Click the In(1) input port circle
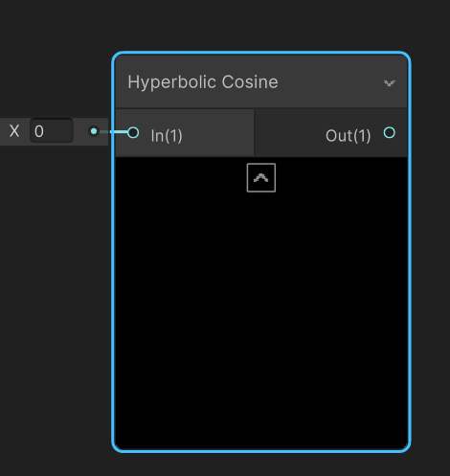 (133, 132)
